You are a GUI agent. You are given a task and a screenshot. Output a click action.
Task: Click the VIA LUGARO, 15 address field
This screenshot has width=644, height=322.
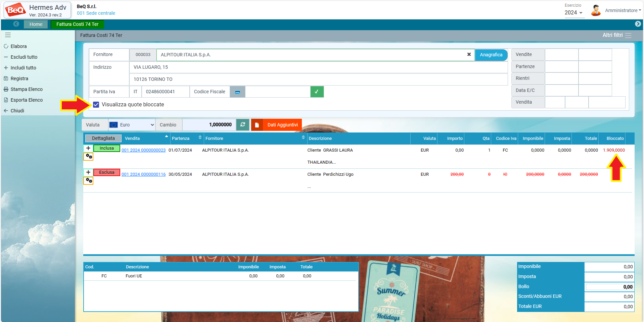[318, 67]
